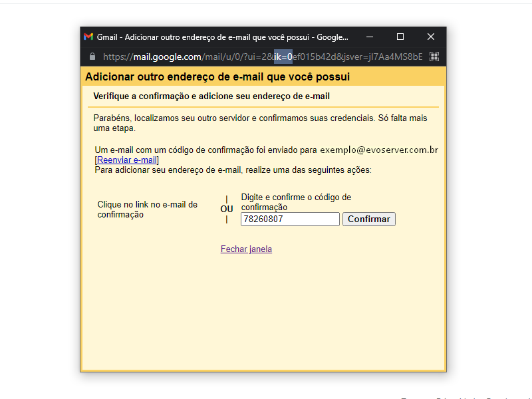
Task: Click 'Digite e confirme o código de confirmação' label
Action: pos(296,202)
